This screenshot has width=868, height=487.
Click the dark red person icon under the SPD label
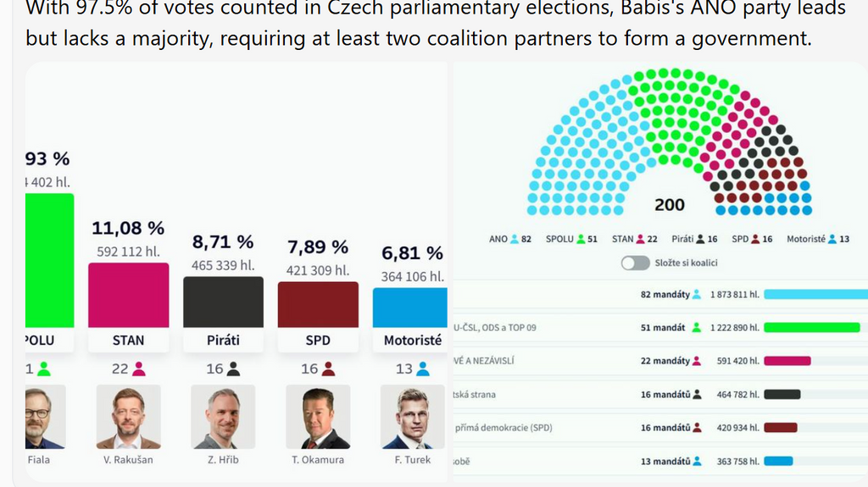point(329,369)
